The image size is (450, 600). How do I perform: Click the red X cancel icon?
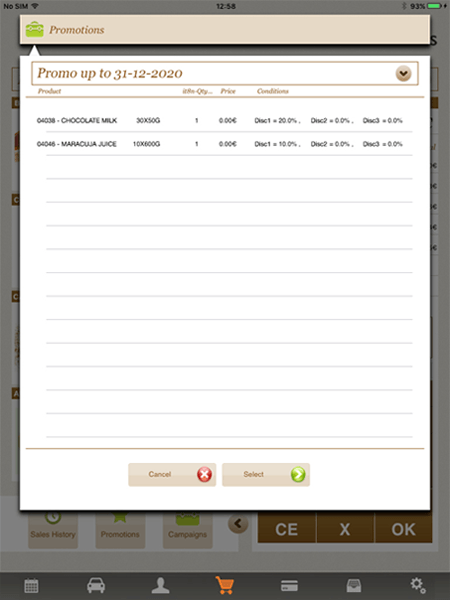click(x=204, y=474)
